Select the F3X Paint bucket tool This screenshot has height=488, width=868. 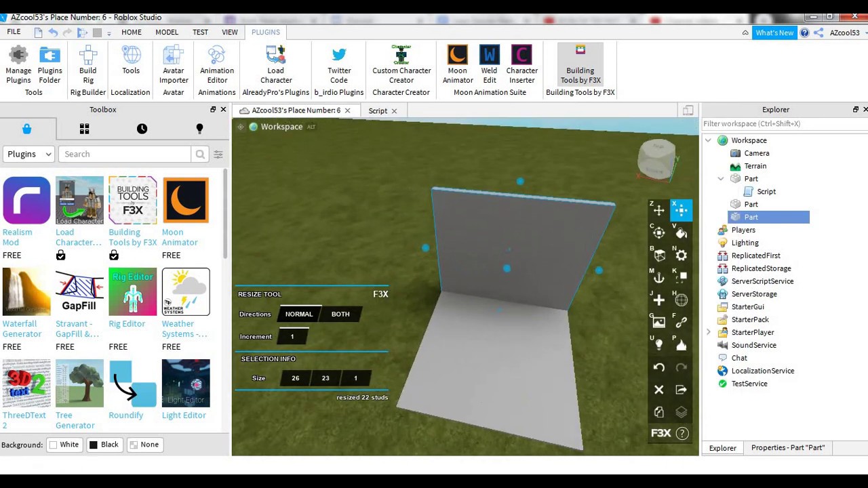[x=682, y=233]
